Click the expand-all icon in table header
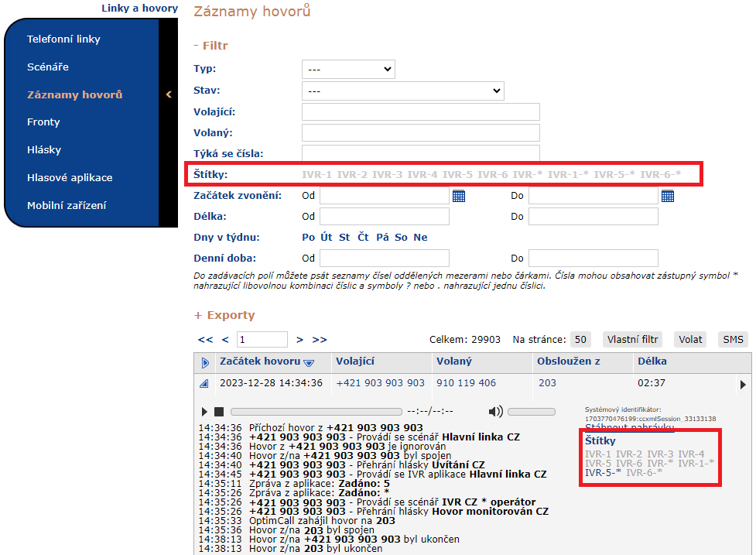This screenshot has width=756, height=555. tap(205, 362)
